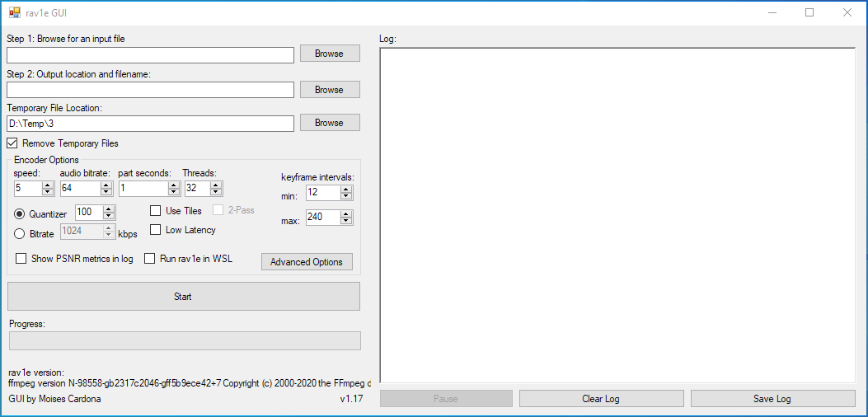Image resolution: width=868 pixels, height=417 pixels.
Task: Click the GUI by Moises Cardona text
Action: (54, 399)
